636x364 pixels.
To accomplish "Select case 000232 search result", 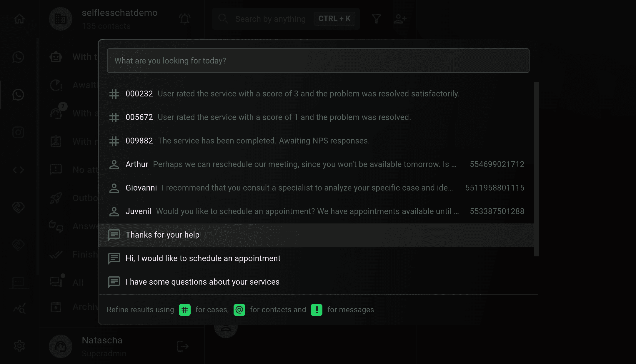I will (316, 94).
